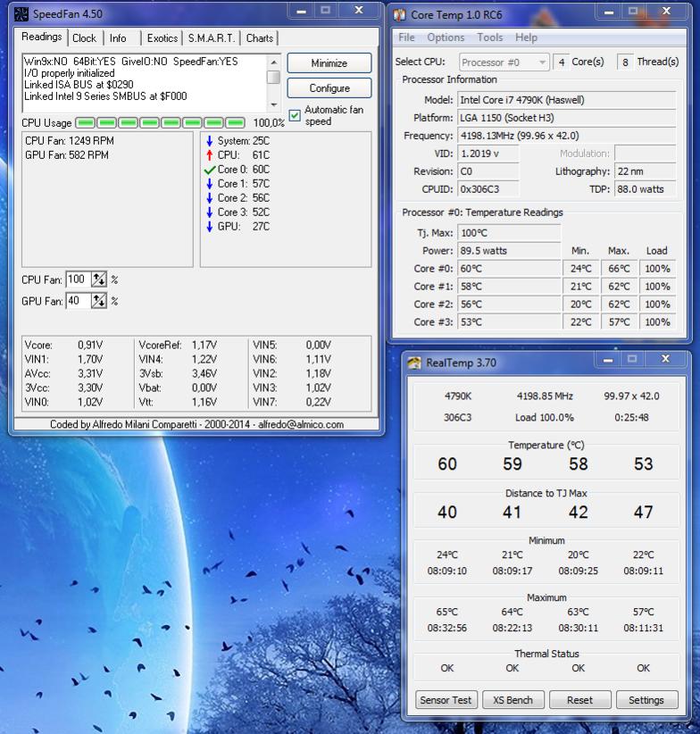
Task: Click the VID 1.2019 v field
Action: coord(488,154)
